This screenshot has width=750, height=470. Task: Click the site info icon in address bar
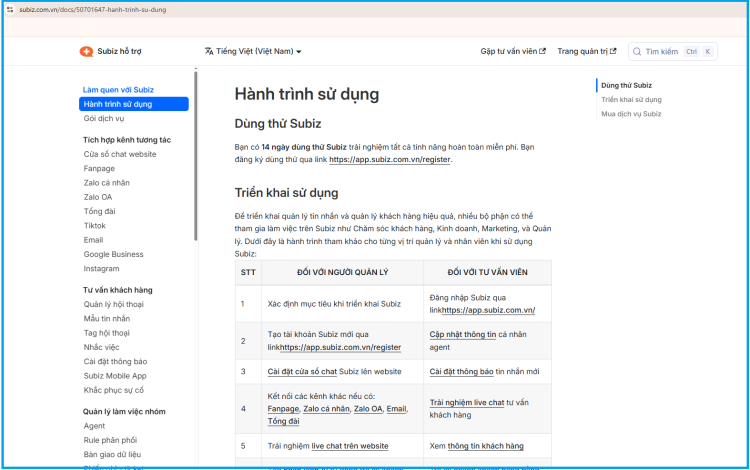click(10, 10)
